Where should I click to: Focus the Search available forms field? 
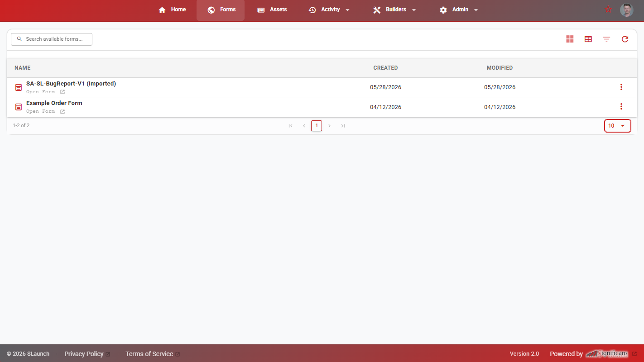[52, 39]
